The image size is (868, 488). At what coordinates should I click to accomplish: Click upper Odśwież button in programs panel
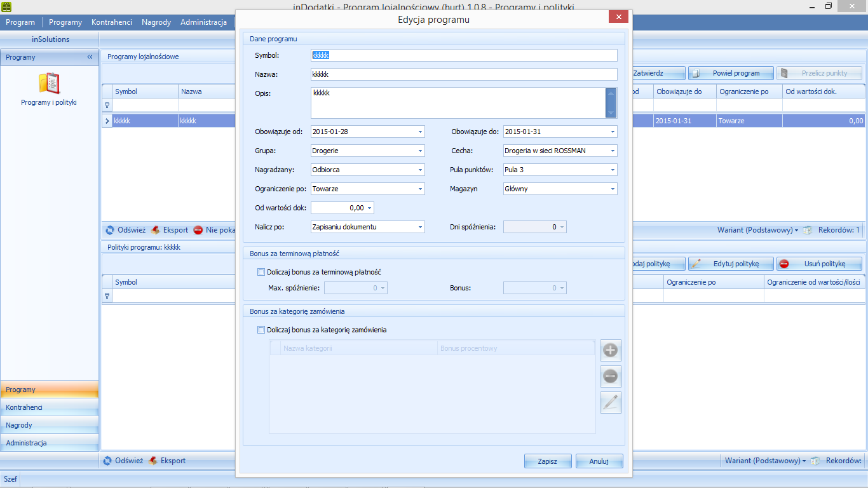(125, 230)
